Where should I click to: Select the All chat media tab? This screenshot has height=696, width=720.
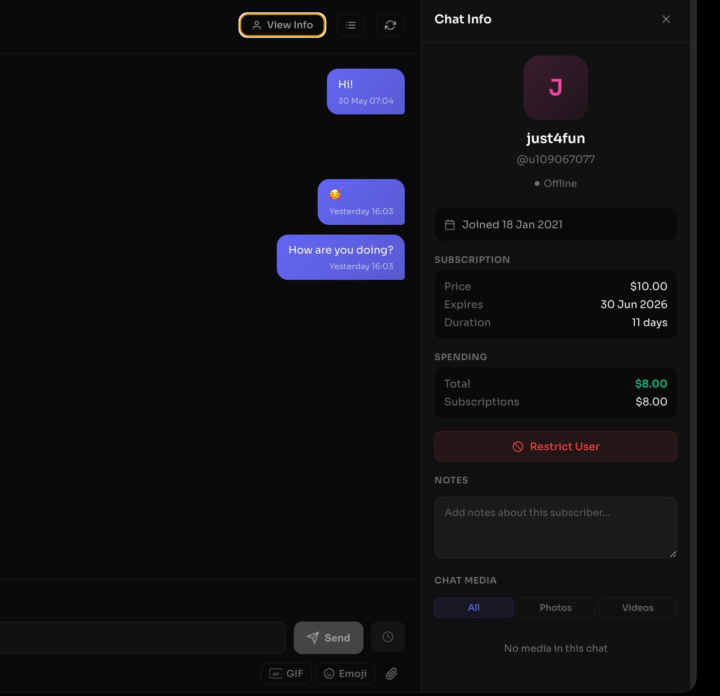[473, 607]
